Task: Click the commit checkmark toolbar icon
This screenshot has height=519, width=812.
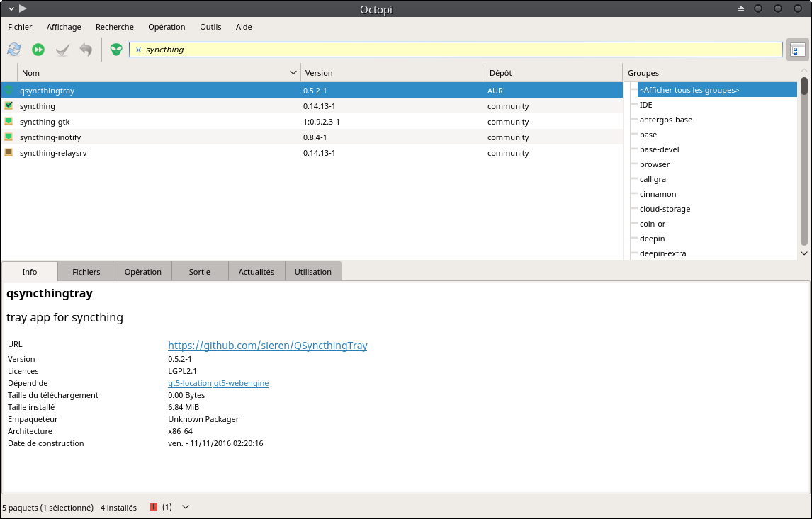Action: click(x=62, y=49)
